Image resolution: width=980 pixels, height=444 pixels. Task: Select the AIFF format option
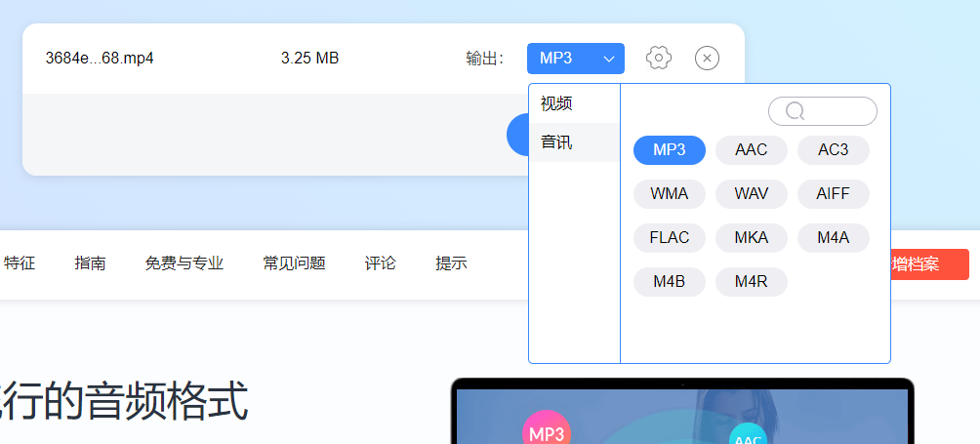click(834, 193)
